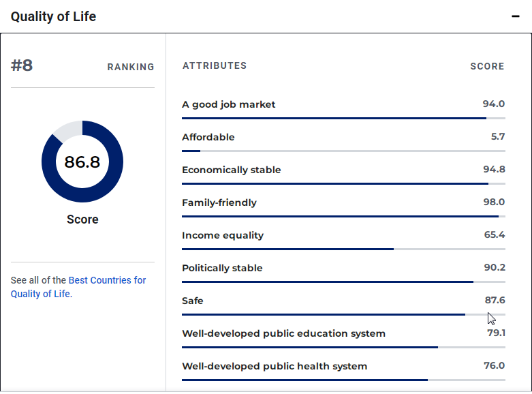This screenshot has width=532, height=394.
Task: Click the Safe attribute label
Action: click(193, 301)
